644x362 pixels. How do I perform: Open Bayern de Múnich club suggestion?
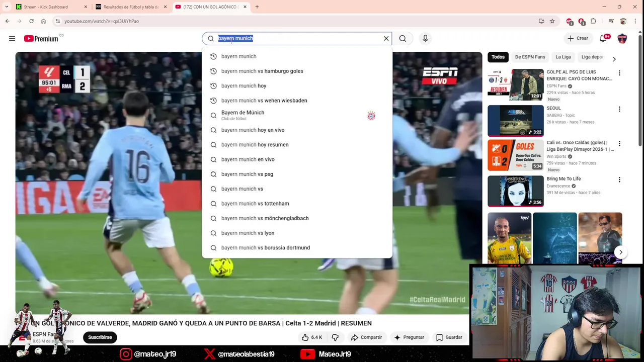click(x=297, y=115)
